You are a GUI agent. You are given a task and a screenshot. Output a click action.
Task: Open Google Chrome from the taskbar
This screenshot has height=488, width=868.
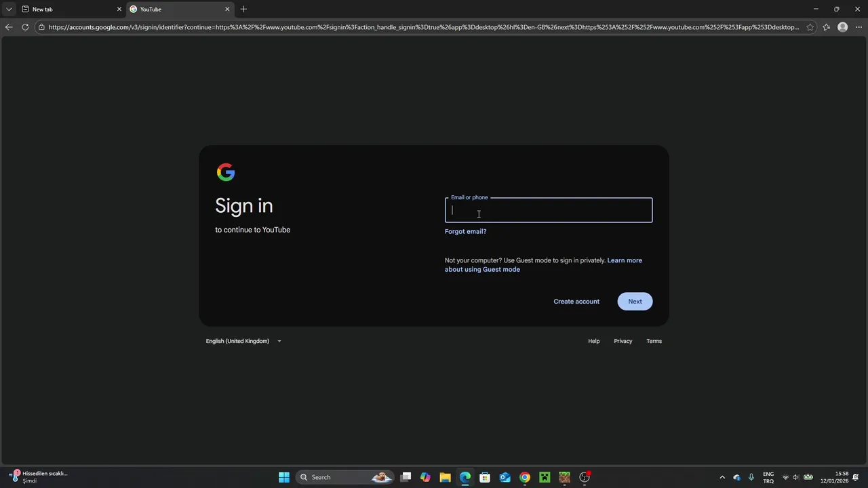525,477
